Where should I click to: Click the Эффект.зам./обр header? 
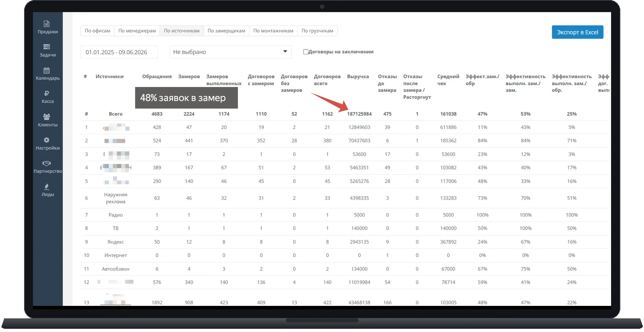[483, 80]
